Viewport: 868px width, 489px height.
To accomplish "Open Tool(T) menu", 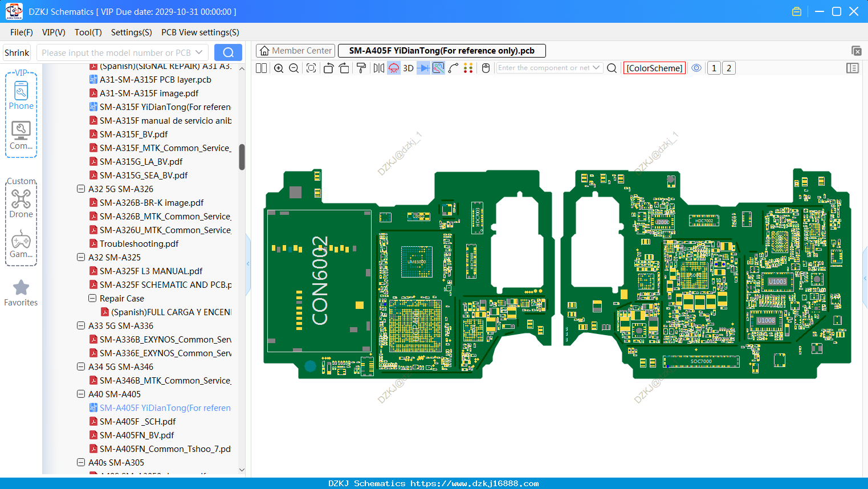I will tap(88, 32).
